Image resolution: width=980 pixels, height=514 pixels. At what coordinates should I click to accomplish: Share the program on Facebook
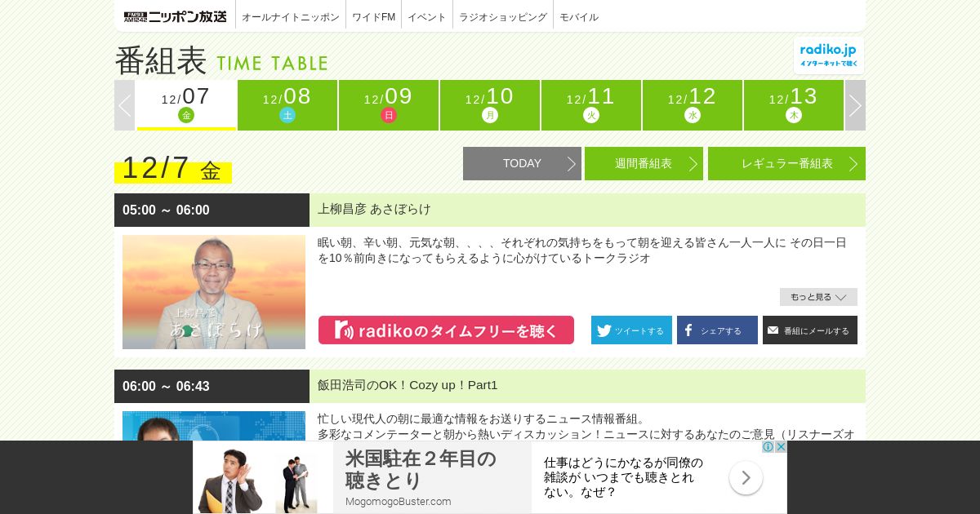point(717,330)
